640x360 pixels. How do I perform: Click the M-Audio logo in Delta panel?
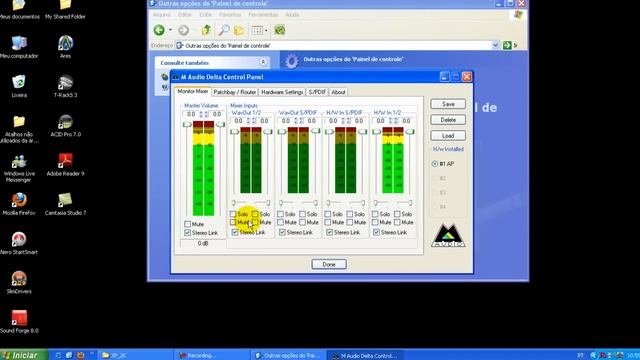(x=448, y=236)
